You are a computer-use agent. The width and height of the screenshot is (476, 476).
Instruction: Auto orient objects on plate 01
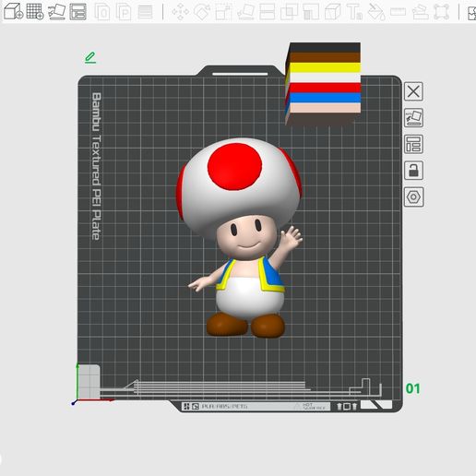(413, 118)
